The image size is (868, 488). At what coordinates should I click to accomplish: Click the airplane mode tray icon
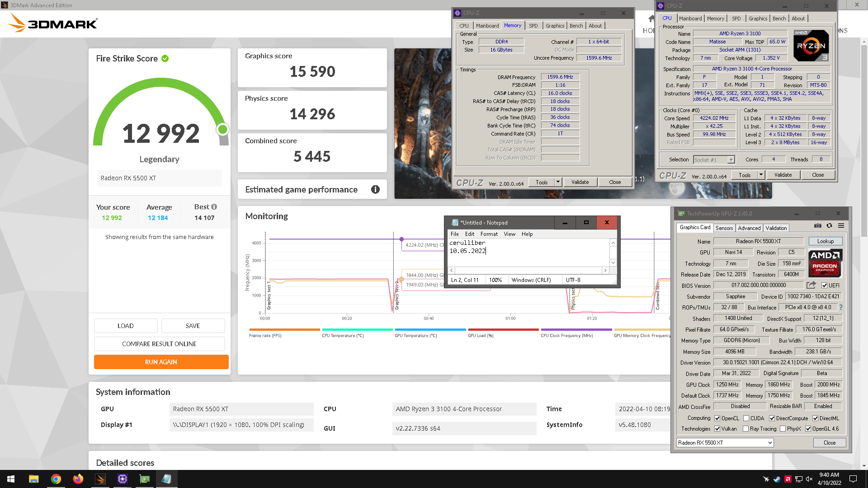point(766,479)
